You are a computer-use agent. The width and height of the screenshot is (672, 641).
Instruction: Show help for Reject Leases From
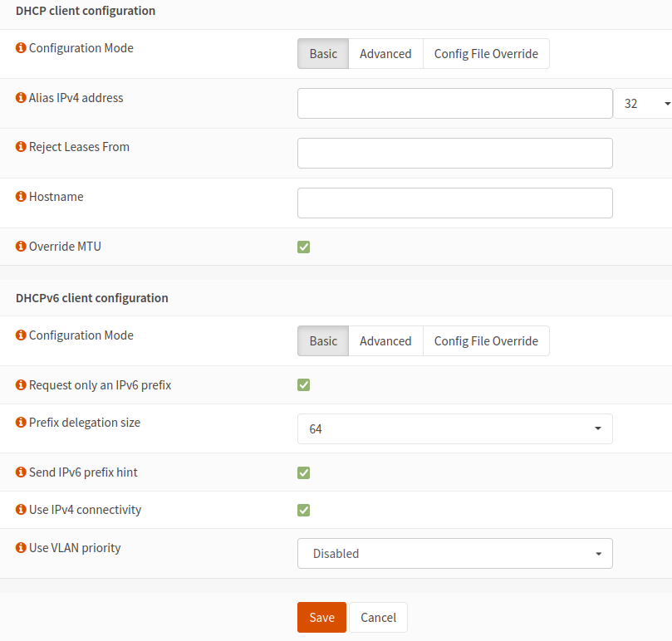coord(21,147)
